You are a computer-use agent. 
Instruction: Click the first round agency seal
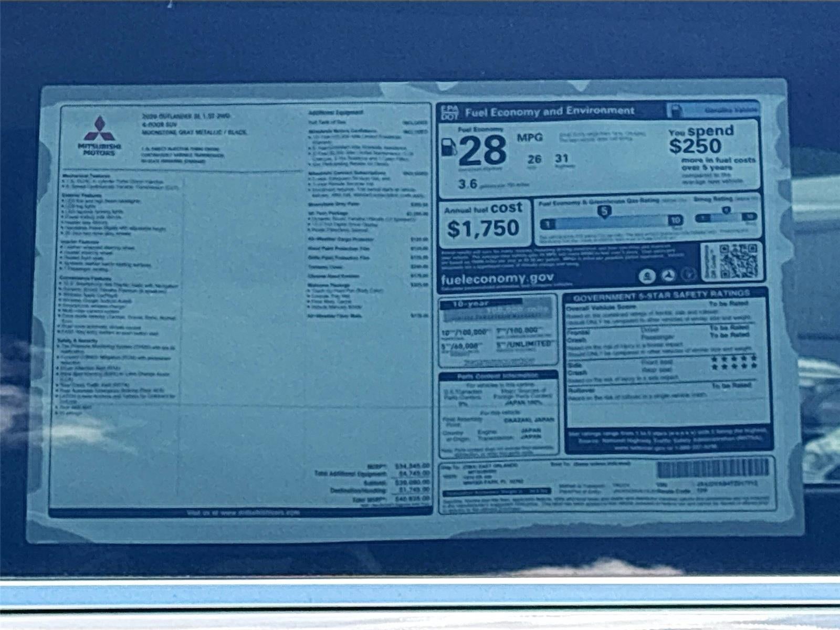(x=647, y=275)
